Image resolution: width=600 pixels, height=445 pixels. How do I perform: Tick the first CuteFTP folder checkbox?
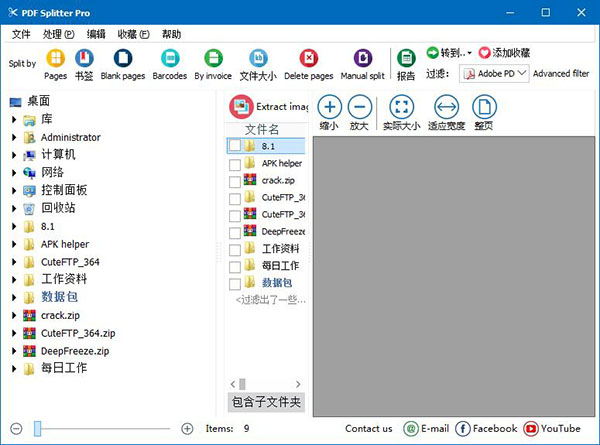[235, 199]
